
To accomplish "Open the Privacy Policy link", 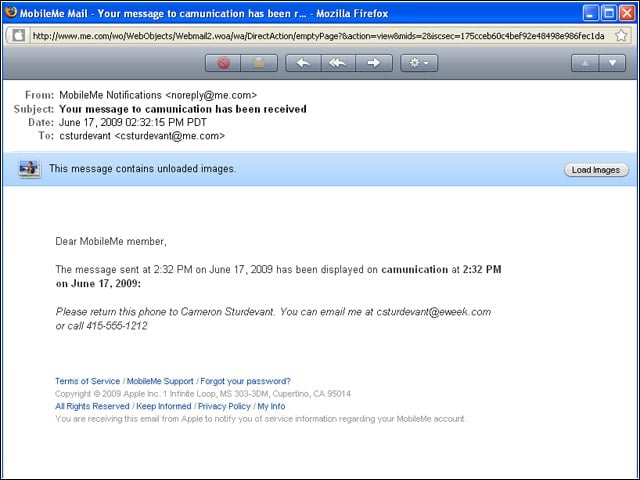I will tap(224, 407).
